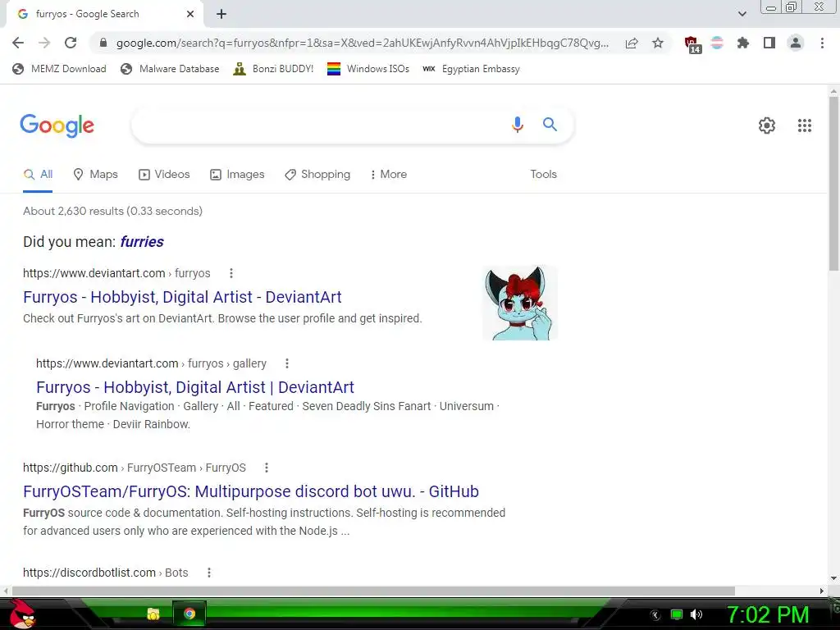Open the folder icon in the taskbar
This screenshot has height=630, width=840.
[x=153, y=614]
